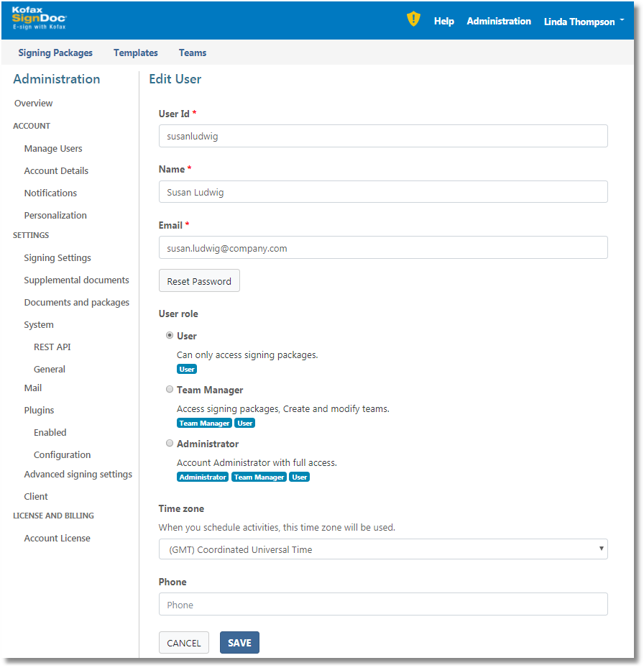Open the Account License page
The image size is (644, 668).
point(57,538)
